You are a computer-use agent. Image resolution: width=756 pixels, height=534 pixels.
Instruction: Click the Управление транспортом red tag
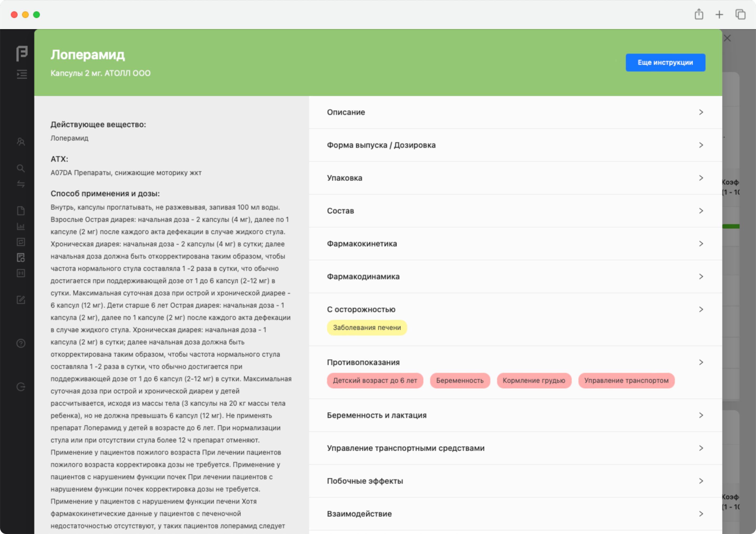tap(626, 381)
